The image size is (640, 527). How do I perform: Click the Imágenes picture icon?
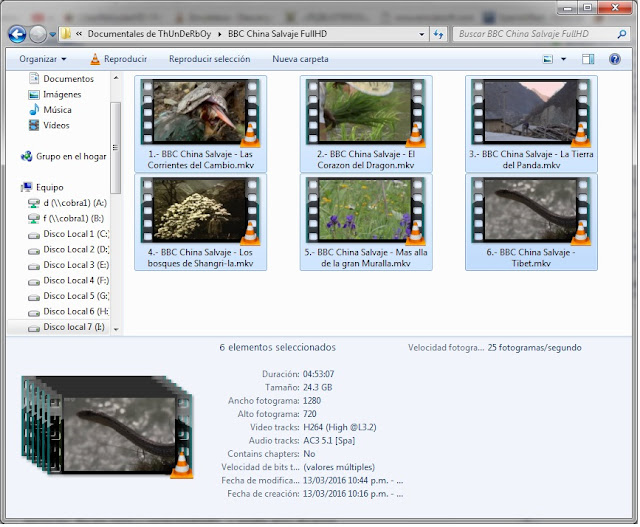coord(34,95)
